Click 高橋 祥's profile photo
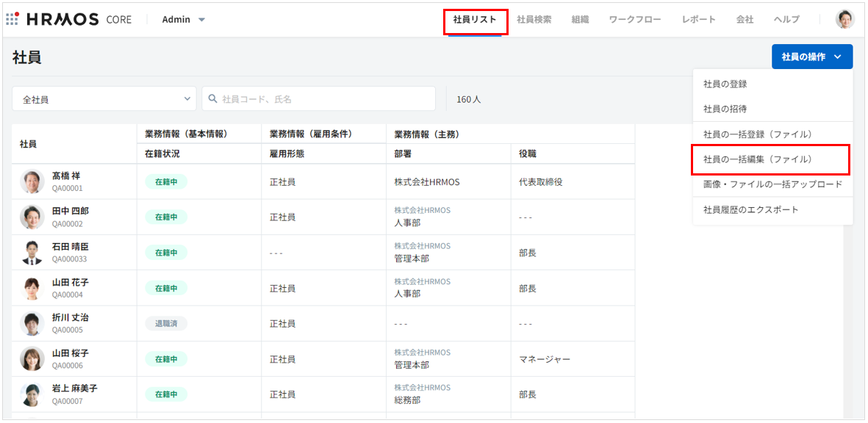Viewport: 868px width, 423px height. [x=32, y=181]
